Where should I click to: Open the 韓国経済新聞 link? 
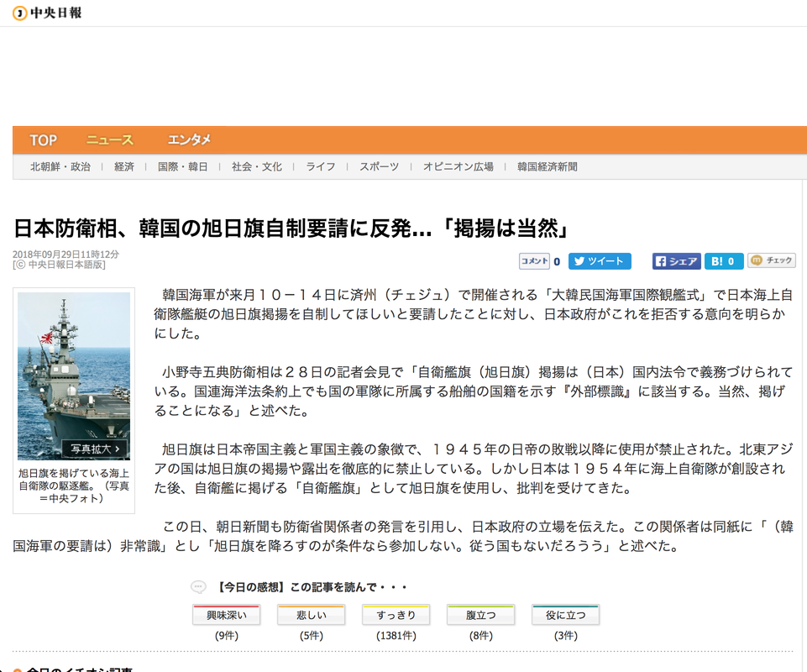click(x=548, y=167)
